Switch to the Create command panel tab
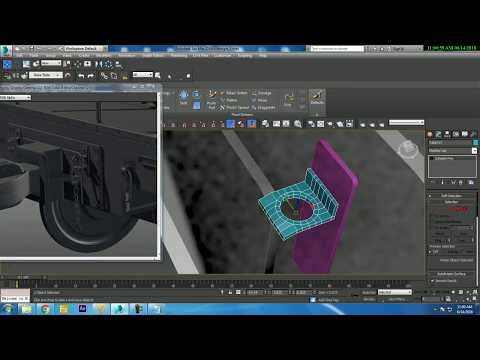Viewport: 480px width, 360px height. click(430, 134)
